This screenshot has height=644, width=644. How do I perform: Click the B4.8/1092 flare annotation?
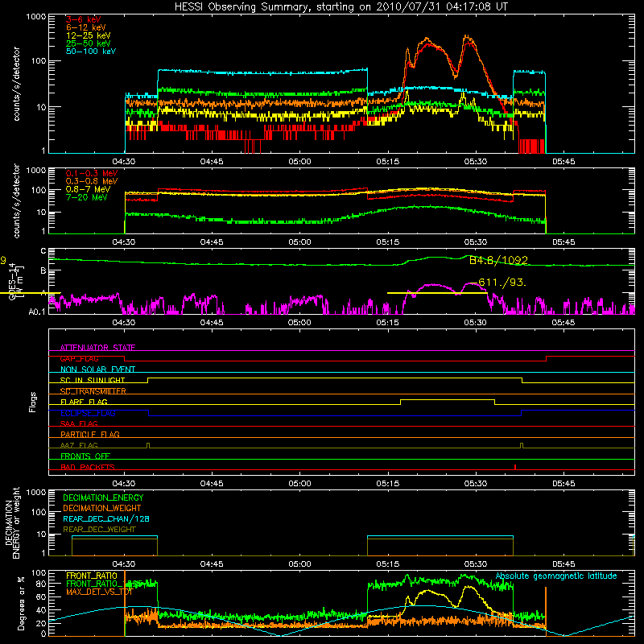[x=498, y=260]
